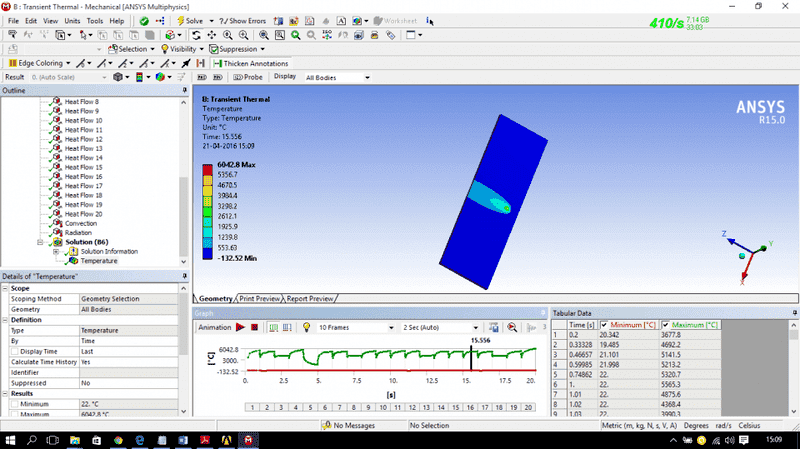Screen dimensions: 800x449
Task: Click the red band of temperature legend
Action: click(207, 171)
